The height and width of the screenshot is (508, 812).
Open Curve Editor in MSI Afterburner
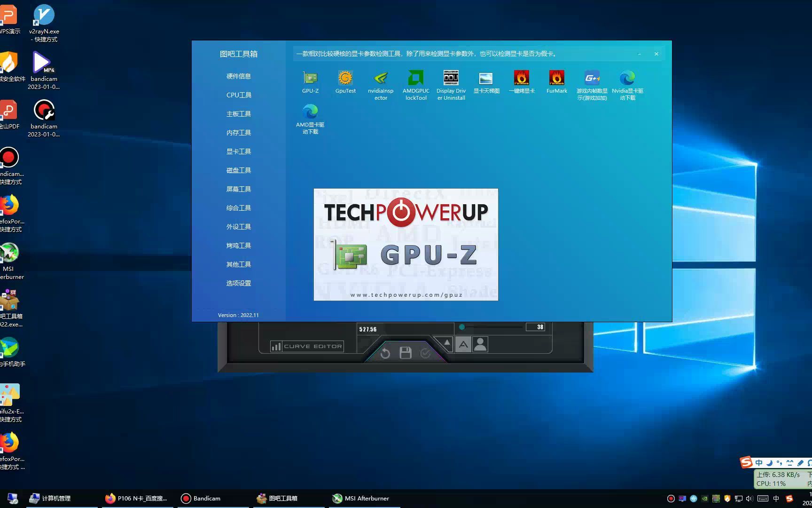tap(307, 346)
